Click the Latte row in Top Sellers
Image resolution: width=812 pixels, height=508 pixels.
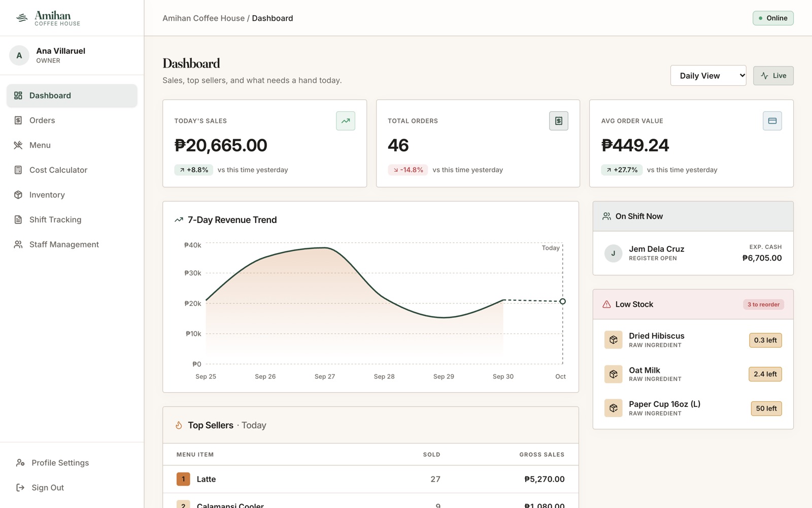pyautogui.click(x=370, y=479)
